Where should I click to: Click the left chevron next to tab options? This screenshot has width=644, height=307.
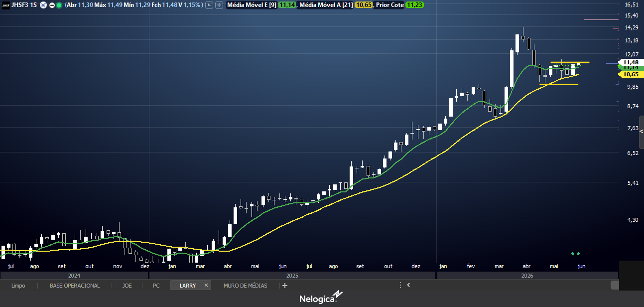tap(408, 285)
